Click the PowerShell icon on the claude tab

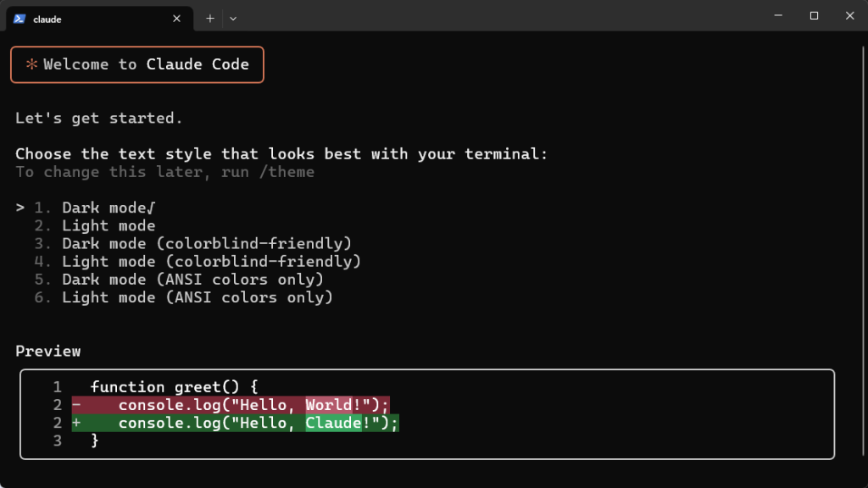point(19,19)
